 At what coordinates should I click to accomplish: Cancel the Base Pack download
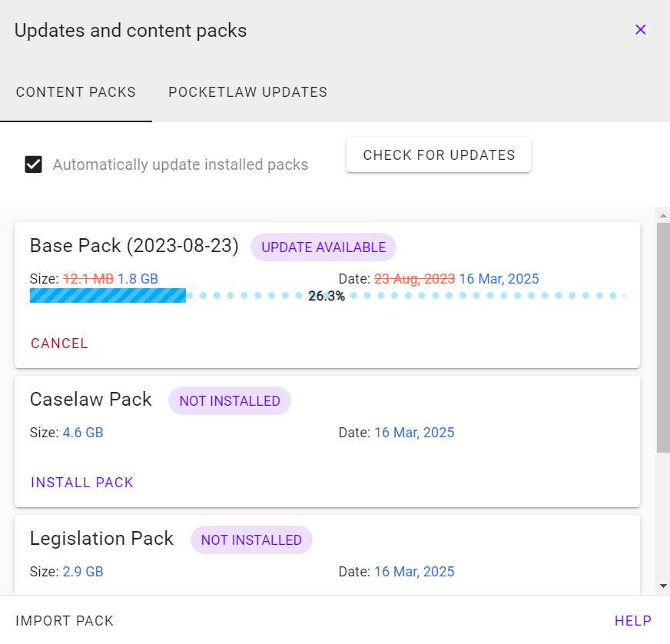pos(59,344)
